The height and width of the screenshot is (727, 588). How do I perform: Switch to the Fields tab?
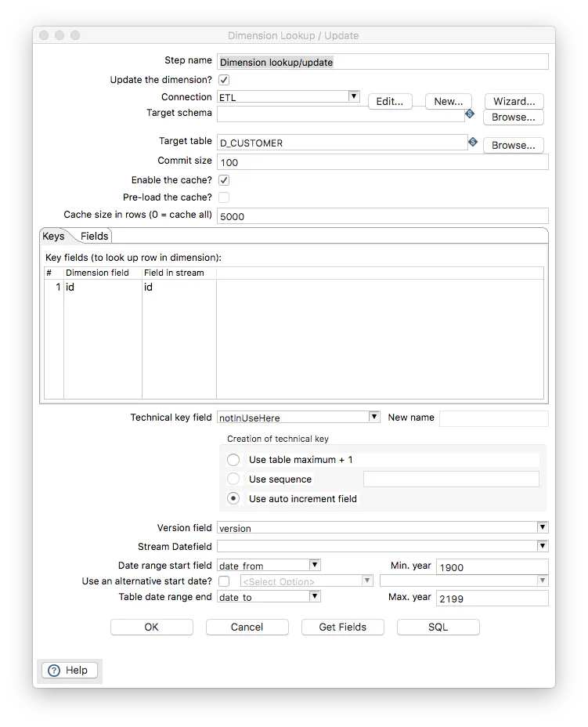[x=95, y=236]
